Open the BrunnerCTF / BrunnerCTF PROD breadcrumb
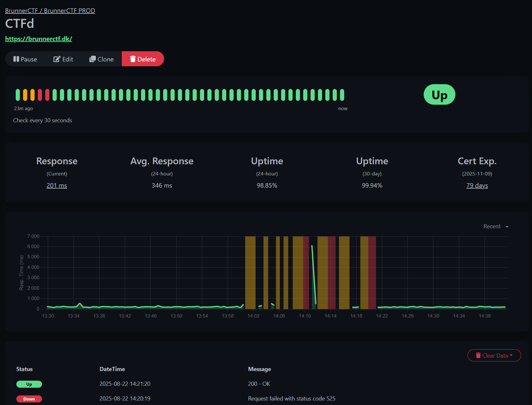The image size is (532, 405). (x=50, y=11)
